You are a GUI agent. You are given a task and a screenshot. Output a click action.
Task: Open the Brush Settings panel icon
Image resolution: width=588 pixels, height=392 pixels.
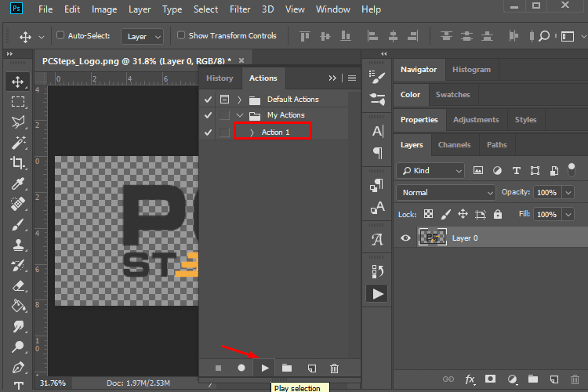(x=377, y=78)
